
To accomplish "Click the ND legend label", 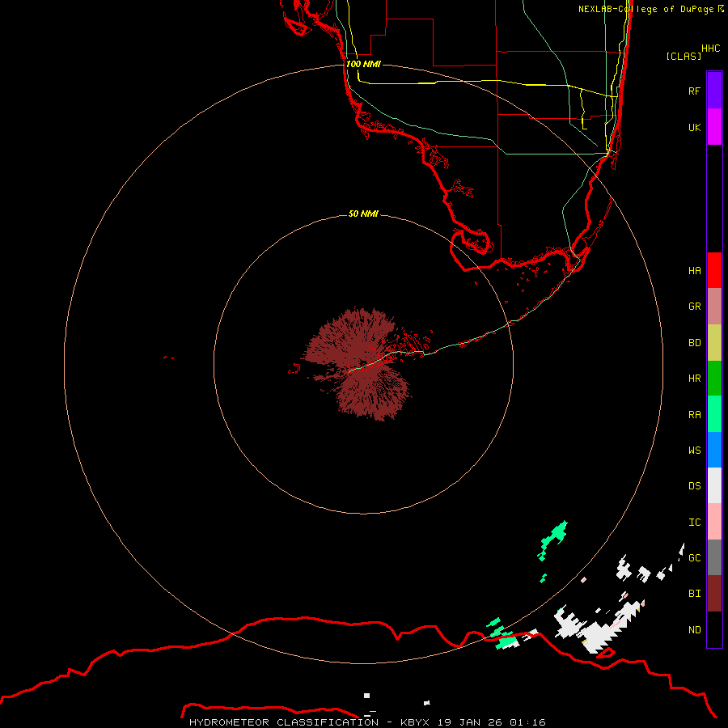I will (694, 629).
